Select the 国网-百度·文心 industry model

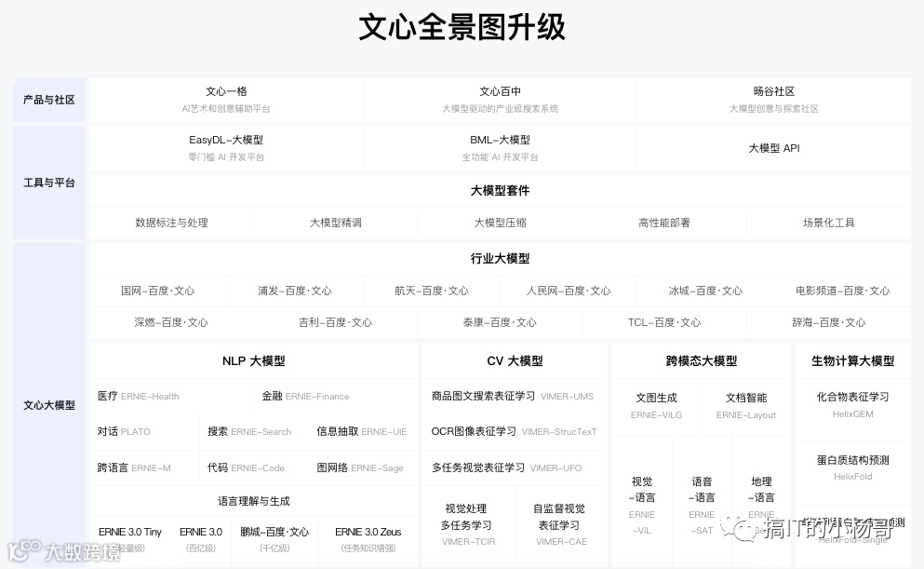point(157,291)
